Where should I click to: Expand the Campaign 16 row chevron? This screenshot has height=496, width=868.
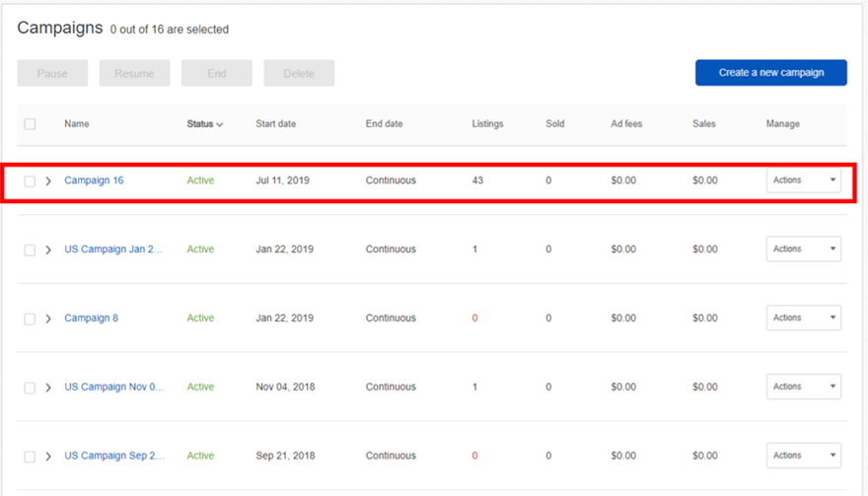(48, 181)
